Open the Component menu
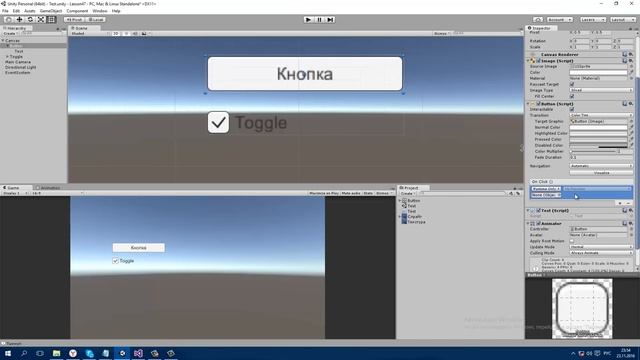Screen dimensions: 640x360 [77, 11]
